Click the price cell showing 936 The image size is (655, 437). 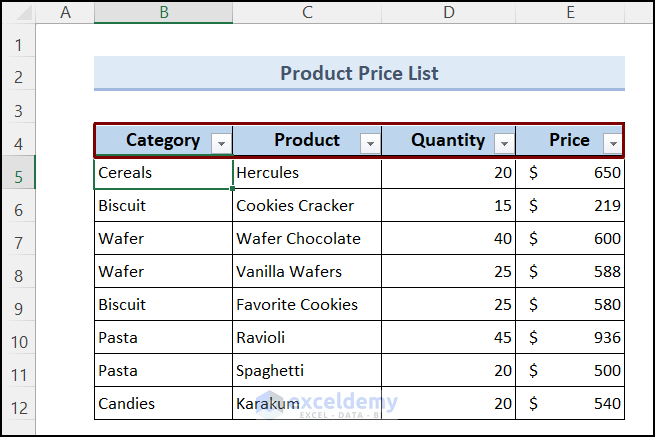tap(570, 338)
